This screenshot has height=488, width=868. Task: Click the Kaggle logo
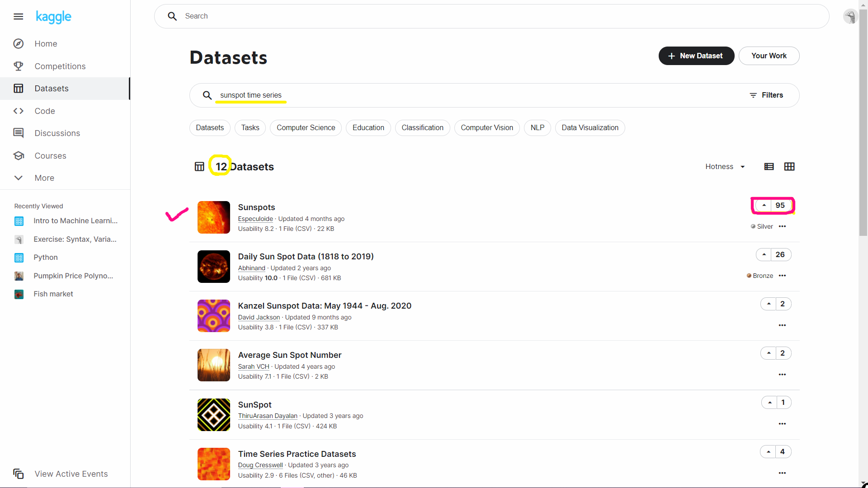coord(53,17)
